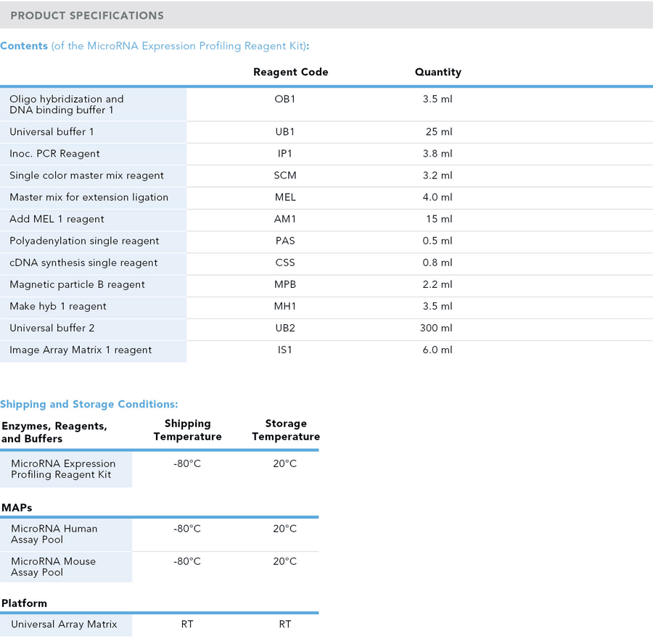Select Universal buffer 2 row label
Image resolution: width=653 pixels, height=644 pixels.
tap(52, 328)
